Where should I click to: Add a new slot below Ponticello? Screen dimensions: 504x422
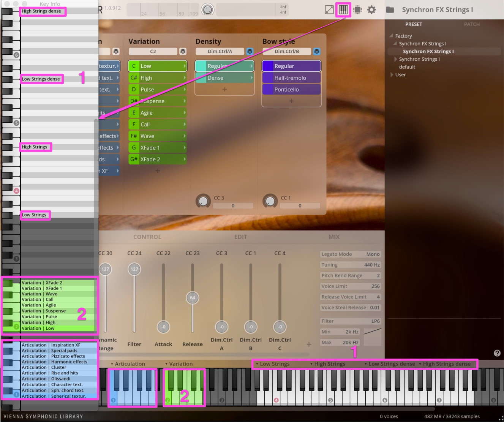click(x=291, y=101)
